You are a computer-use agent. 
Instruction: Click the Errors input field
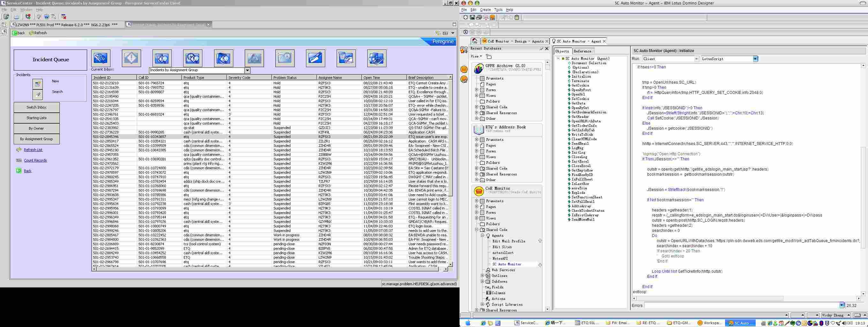click(742, 305)
